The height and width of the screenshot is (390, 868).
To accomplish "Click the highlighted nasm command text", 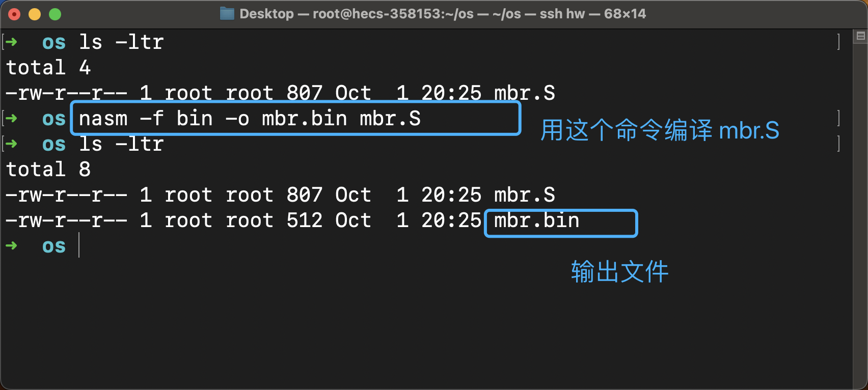I will pyautogui.click(x=250, y=119).
